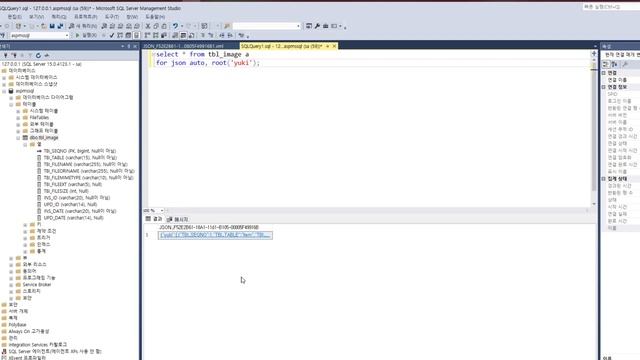Uncomment the selected lines icon
Screen dimensions: 640x360
coord(211,36)
